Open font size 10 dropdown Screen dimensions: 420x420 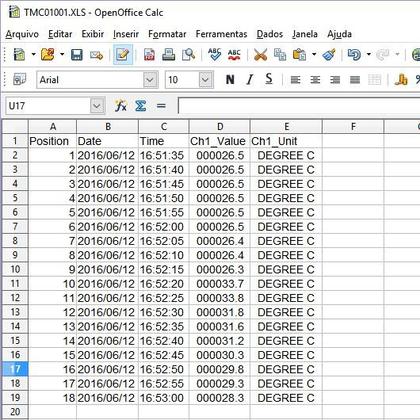(x=206, y=80)
